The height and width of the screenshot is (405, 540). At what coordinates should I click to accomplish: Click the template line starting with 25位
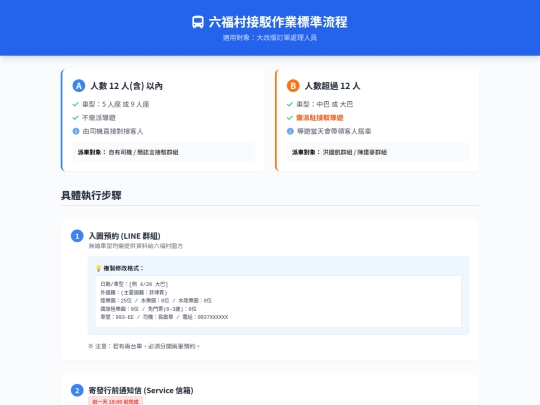156,301
